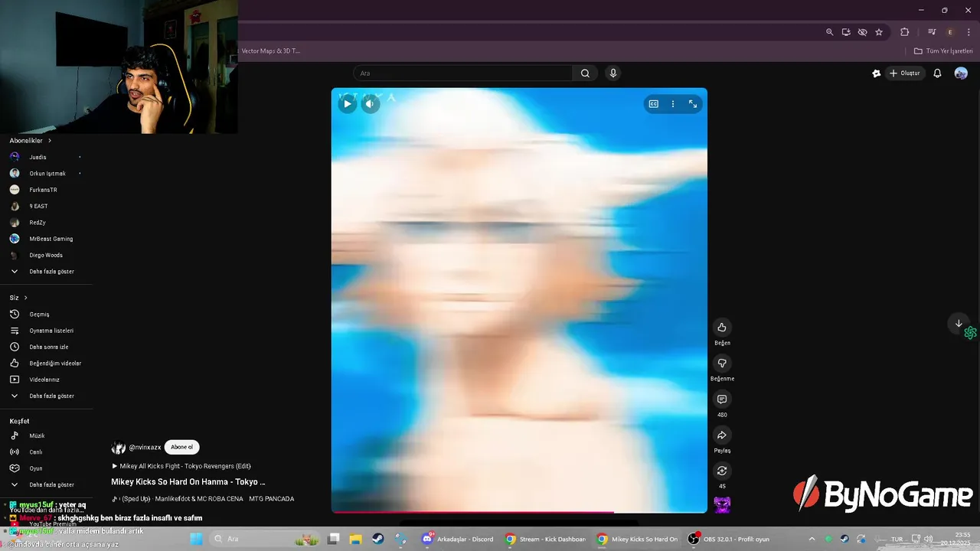Image resolution: width=980 pixels, height=551 pixels.
Task: Open the Vector Maps & 3D bookmark
Action: tap(270, 51)
